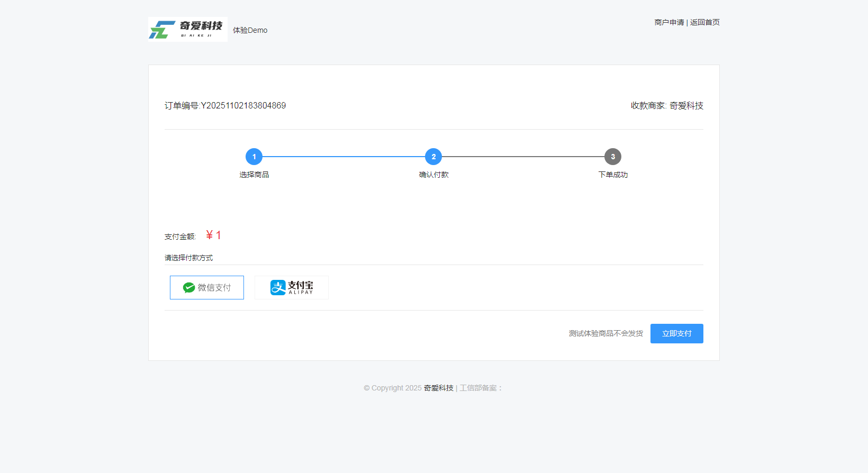Screen dimensions: 868x473
Task: Click the order number Y20251102183804869
Action: coord(243,106)
